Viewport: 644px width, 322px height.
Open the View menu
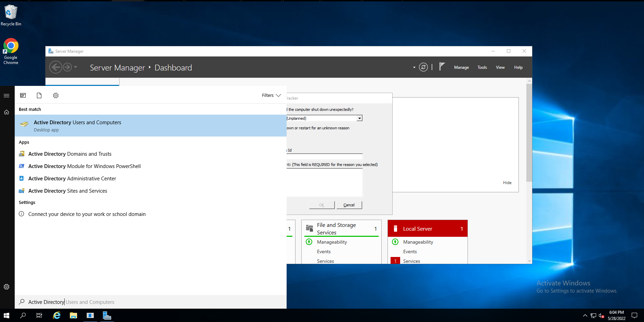coord(500,67)
